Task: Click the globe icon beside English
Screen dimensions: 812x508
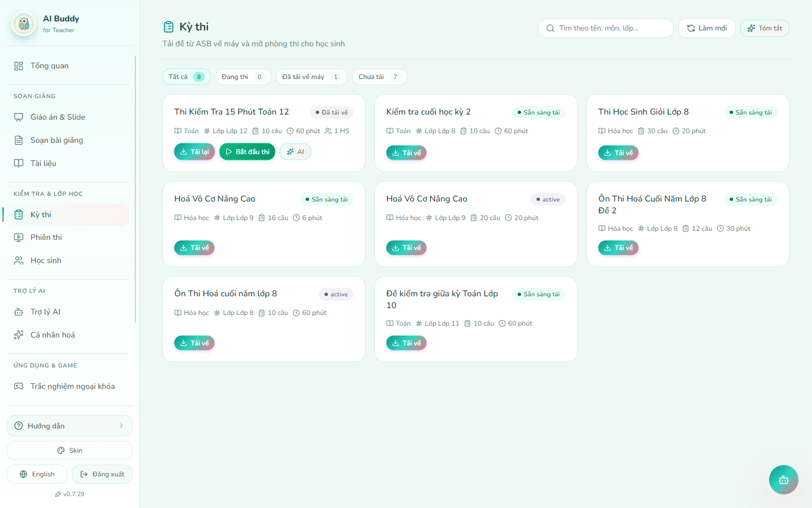Action: (x=23, y=474)
